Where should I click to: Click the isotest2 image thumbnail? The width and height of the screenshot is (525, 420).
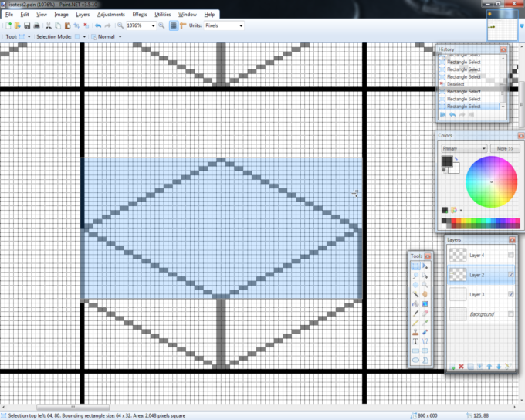(x=502, y=26)
